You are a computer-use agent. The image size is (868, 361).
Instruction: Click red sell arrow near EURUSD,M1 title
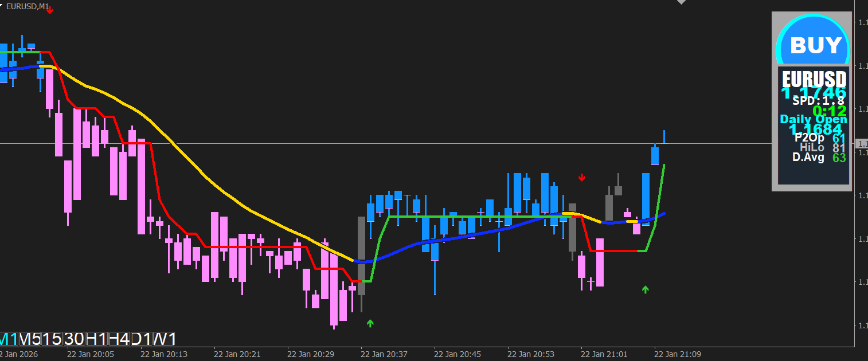(x=50, y=10)
